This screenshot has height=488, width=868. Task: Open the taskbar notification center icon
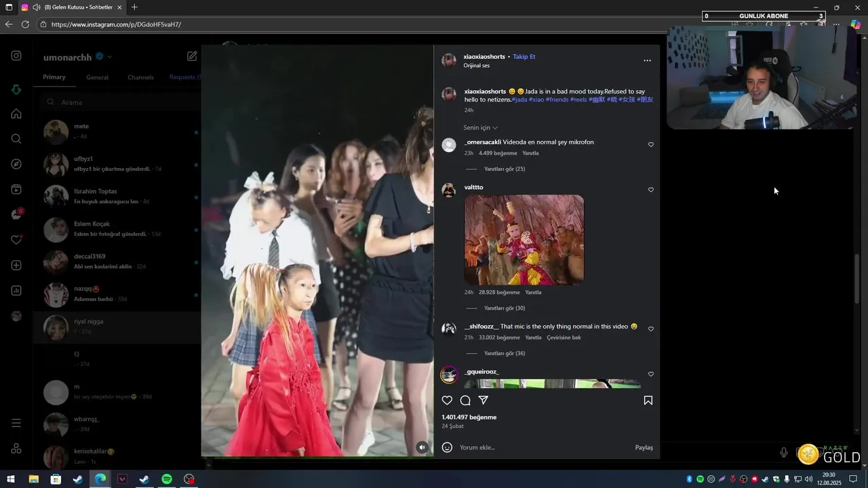coord(853,479)
